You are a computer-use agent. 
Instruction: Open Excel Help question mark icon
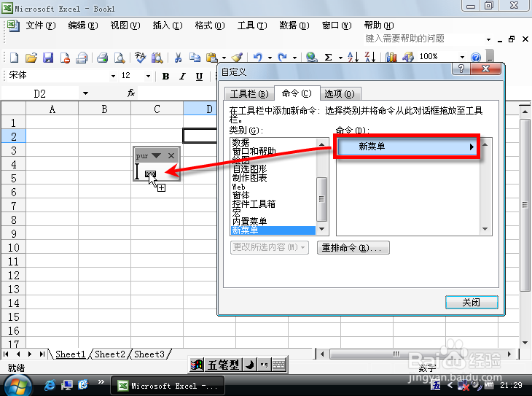(476, 58)
